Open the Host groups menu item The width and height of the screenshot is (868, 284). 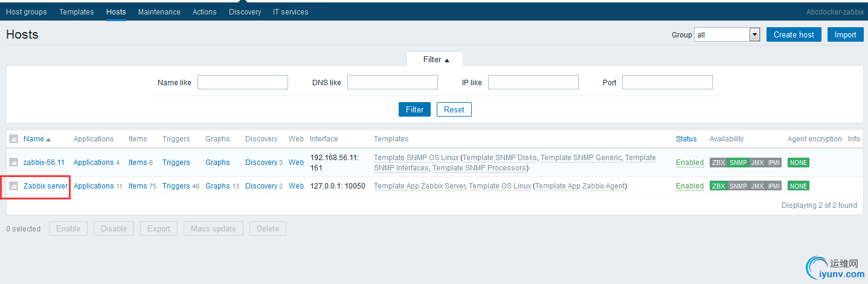pyautogui.click(x=27, y=12)
